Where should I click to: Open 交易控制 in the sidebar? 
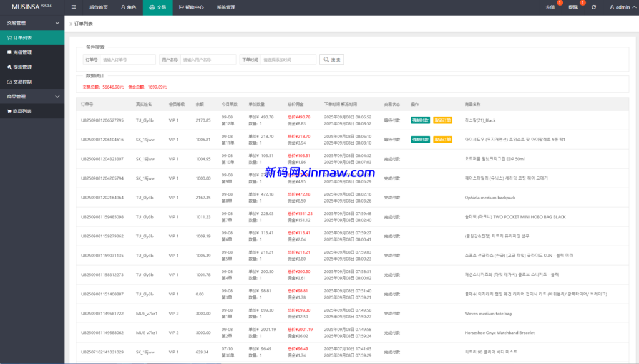click(x=22, y=82)
